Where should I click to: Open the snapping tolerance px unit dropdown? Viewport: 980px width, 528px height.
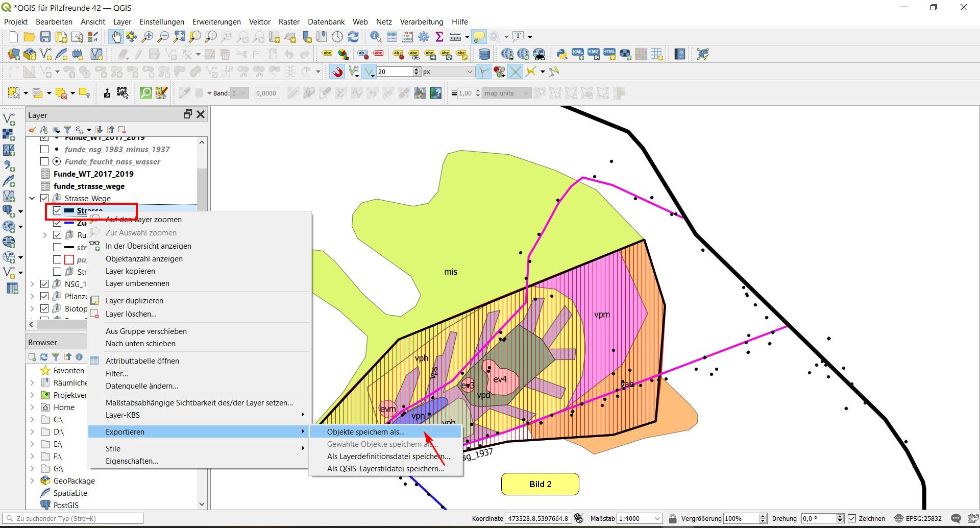coord(470,72)
